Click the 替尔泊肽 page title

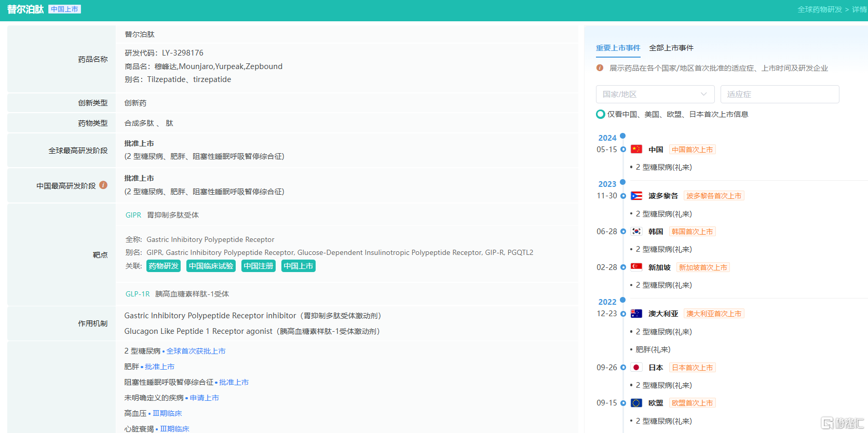[x=25, y=9]
